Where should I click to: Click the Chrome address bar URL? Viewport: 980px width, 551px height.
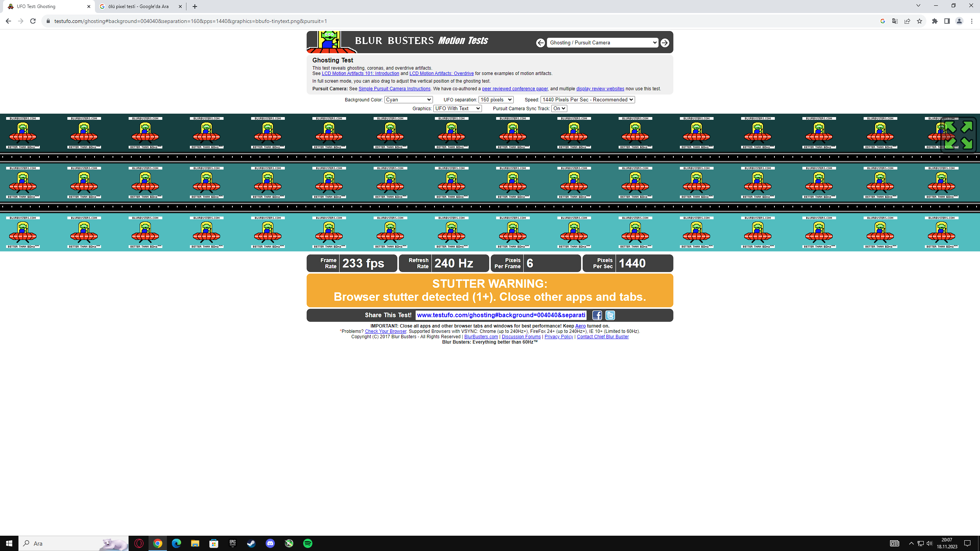point(191,21)
